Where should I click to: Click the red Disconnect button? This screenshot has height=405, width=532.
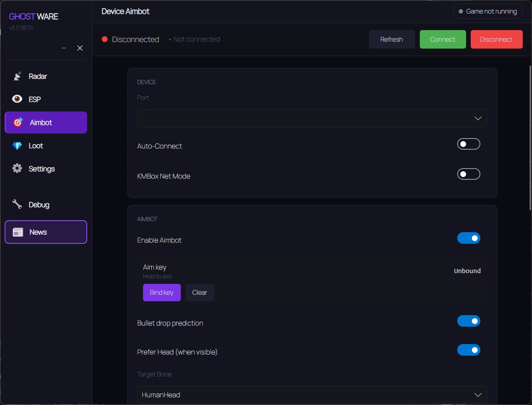pyautogui.click(x=497, y=39)
